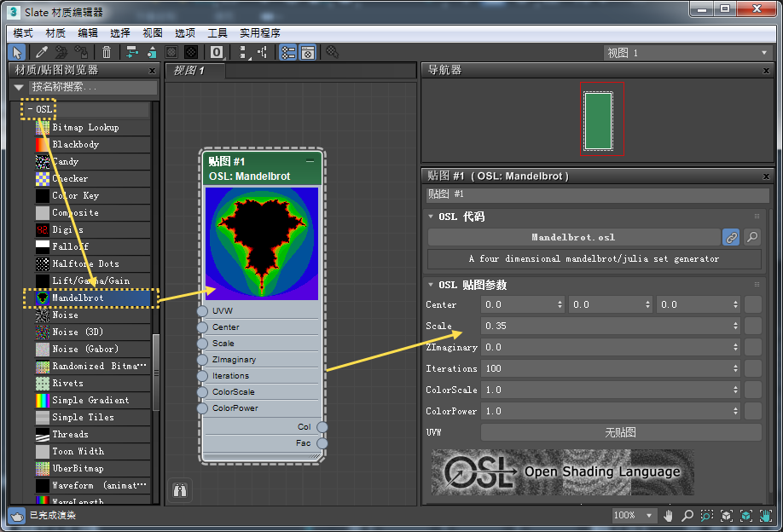Click the Col output socket on node
Screen dimensions: 783x532
click(x=322, y=427)
